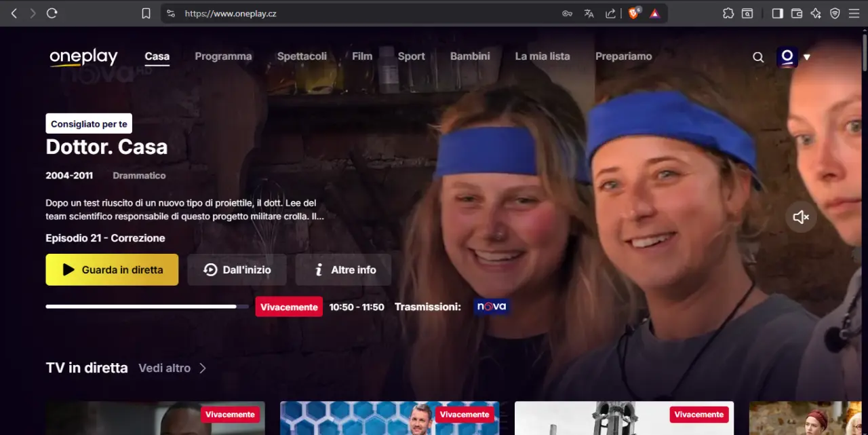This screenshot has width=868, height=435.
Task: Click the Guarda in diretta button
Action: pos(112,269)
